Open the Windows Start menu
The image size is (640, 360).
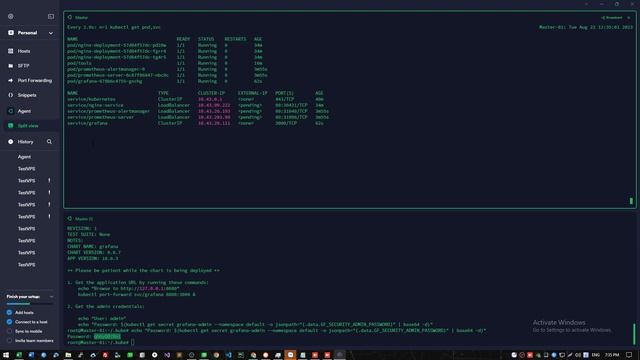coord(6,355)
